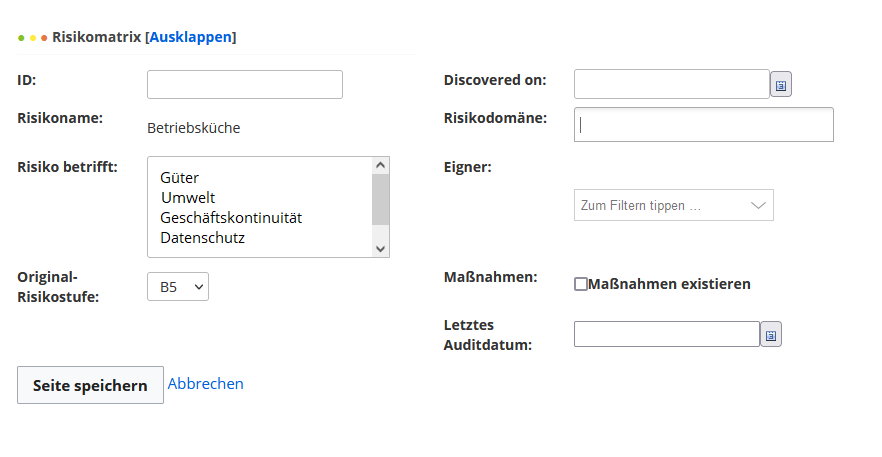Select Umwelt in Risiko betrifft list
Screen dimensions: 882x457
188,198
